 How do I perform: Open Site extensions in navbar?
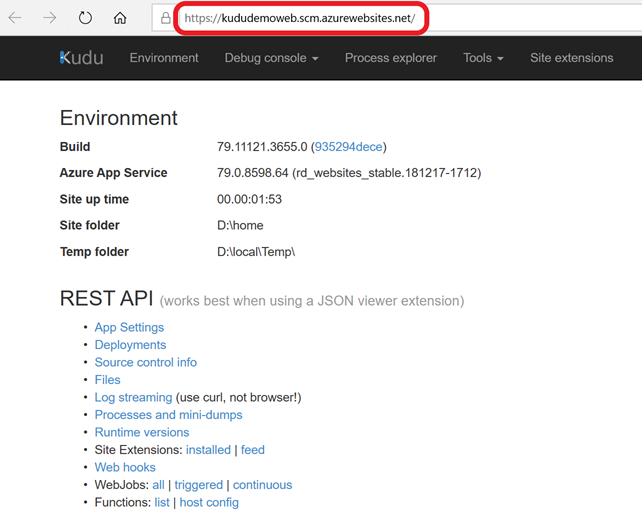[572, 58]
